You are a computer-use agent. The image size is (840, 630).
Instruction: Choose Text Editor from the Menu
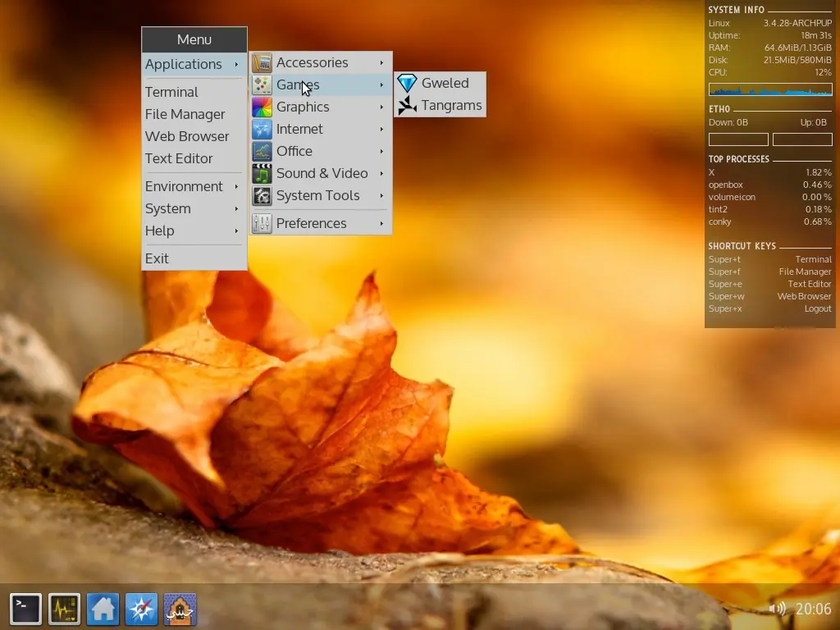point(194,158)
